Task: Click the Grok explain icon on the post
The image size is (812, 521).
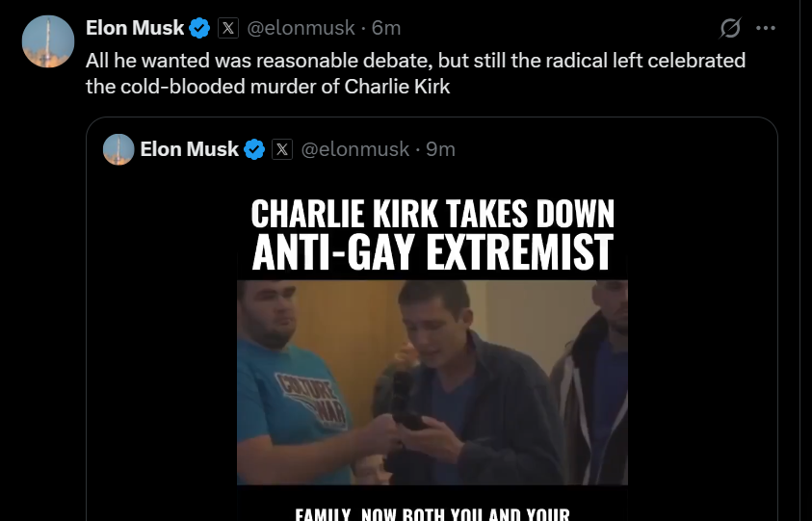Action: pyautogui.click(x=730, y=28)
